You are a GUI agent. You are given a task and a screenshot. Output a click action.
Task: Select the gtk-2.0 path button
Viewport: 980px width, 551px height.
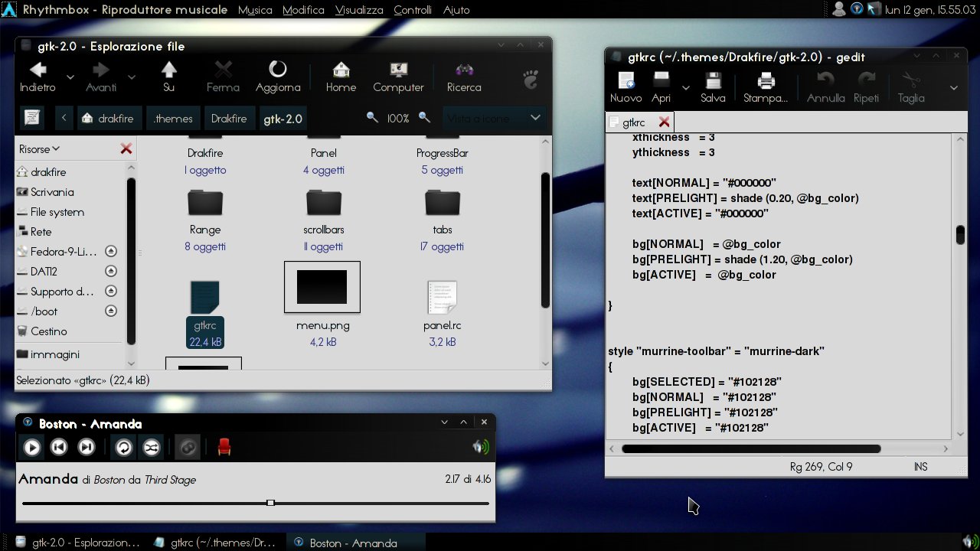(283, 119)
